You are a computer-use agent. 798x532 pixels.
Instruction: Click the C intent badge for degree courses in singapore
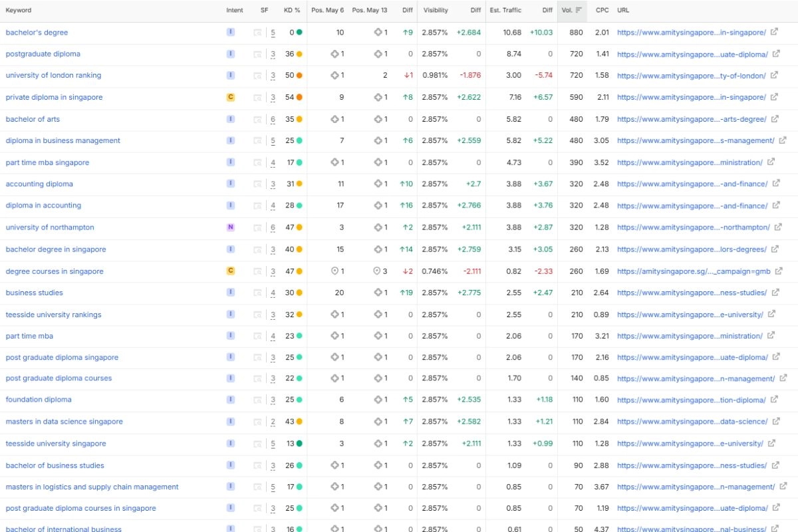tap(231, 271)
